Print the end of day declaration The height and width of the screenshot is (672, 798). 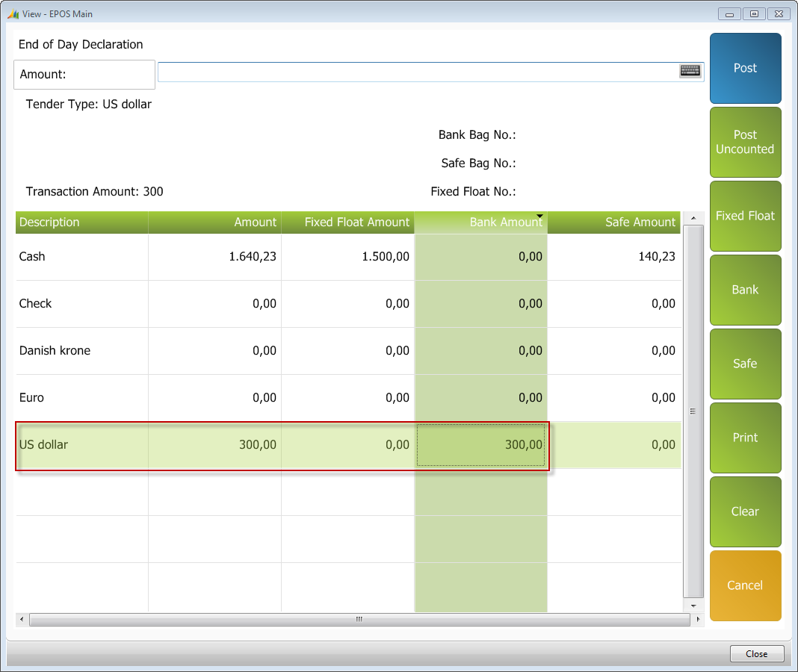click(745, 438)
